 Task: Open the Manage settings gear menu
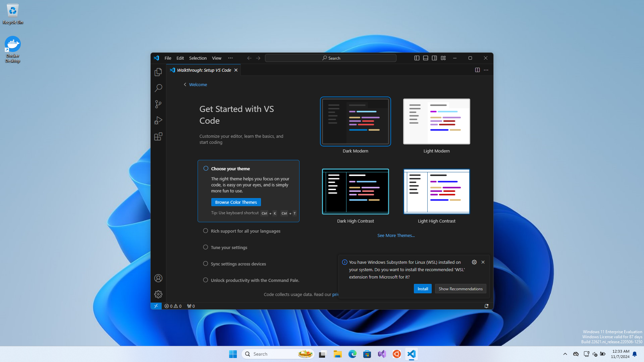point(158,294)
